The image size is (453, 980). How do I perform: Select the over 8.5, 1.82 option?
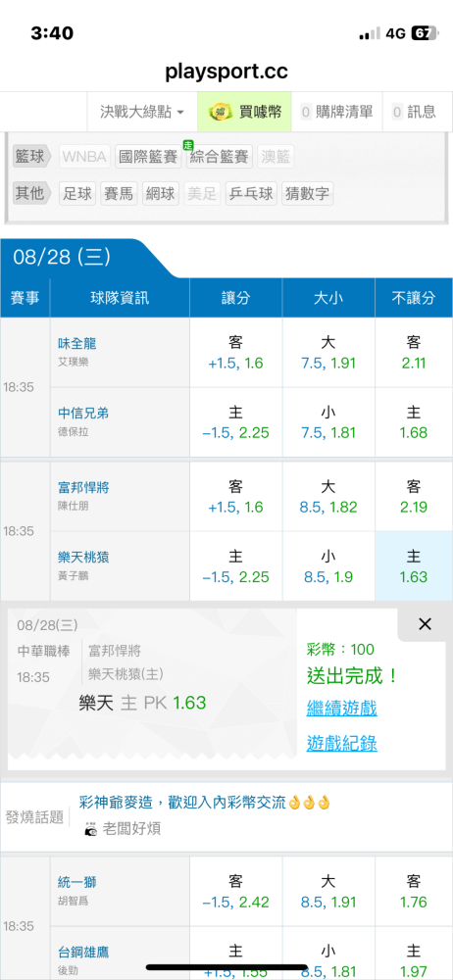pyautogui.click(x=328, y=497)
